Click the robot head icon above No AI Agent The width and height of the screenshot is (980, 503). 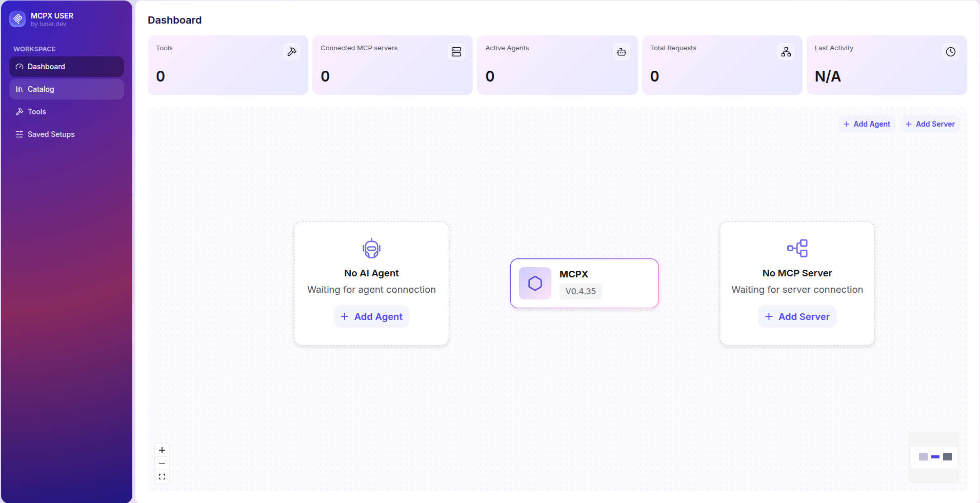pyautogui.click(x=371, y=249)
